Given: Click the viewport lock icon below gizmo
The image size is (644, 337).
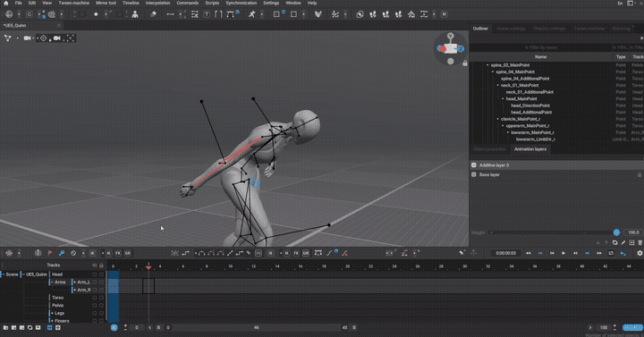Looking at the screenshot, I should tap(465, 63).
